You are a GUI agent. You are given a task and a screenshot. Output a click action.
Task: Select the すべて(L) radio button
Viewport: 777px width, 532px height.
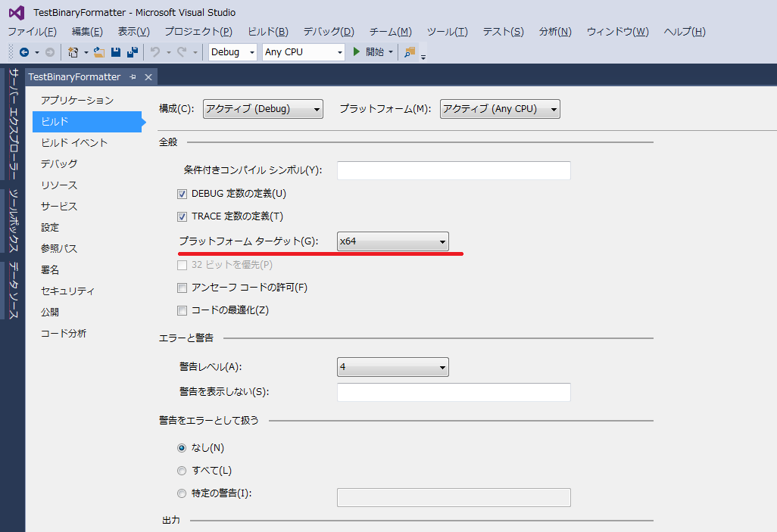(182, 470)
